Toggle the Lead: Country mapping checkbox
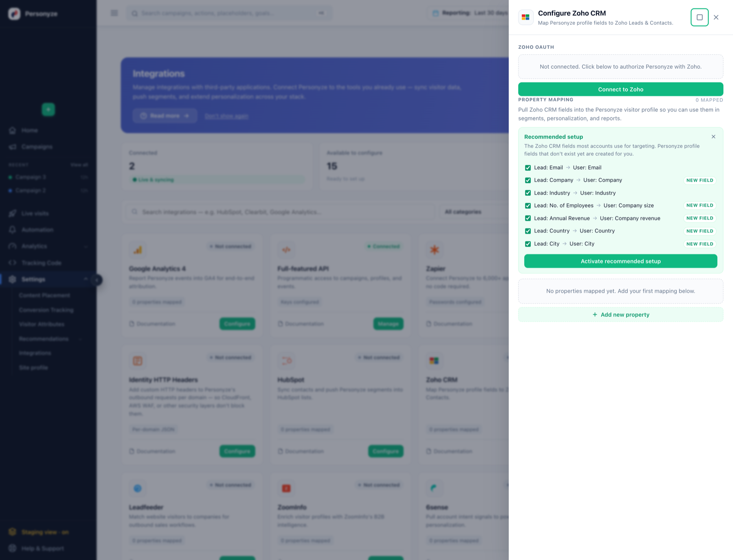Viewport: 733px width, 560px height. tap(528, 231)
